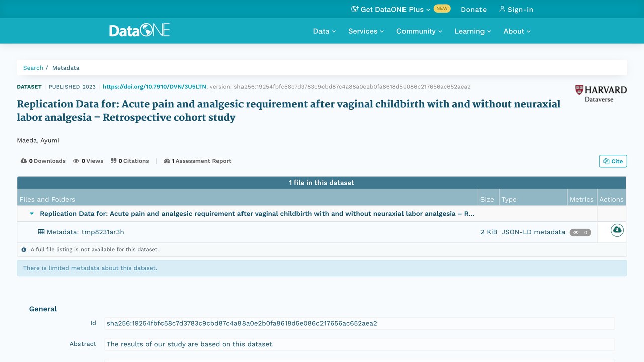
Task: Click the Metadata breadcrumb
Action: click(x=66, y=68)
